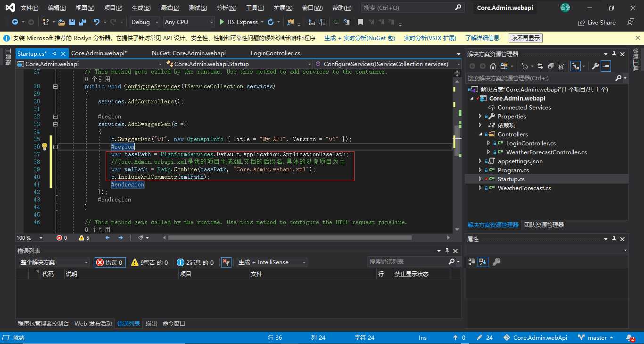The width and height of the screenshot is (644, 344).
Task: Click the Collapse All icon in Solution Explorer
Action: click(x=550, y=67)
